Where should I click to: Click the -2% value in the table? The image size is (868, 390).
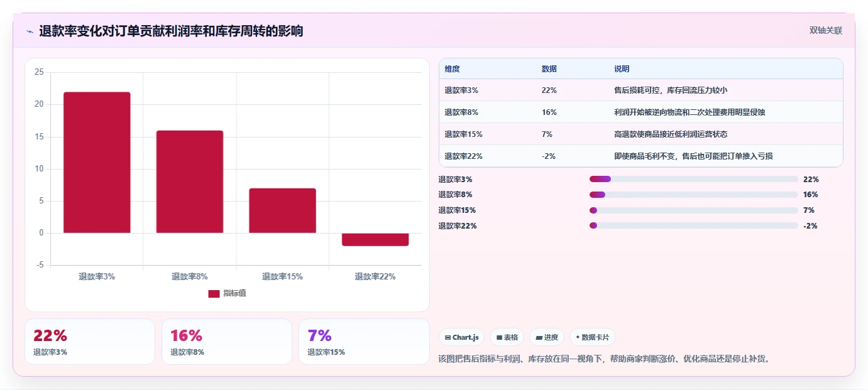548,156
